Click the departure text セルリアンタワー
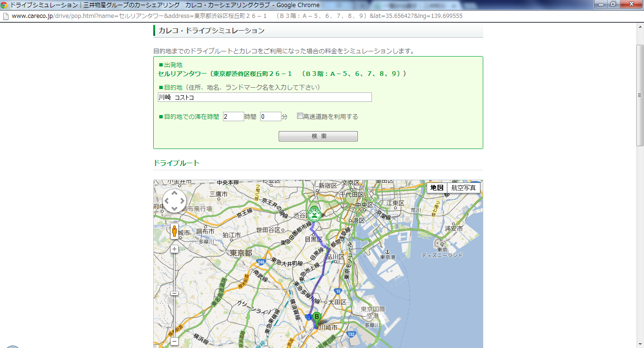This screenshot has height=348, width=644. point(183,74)
